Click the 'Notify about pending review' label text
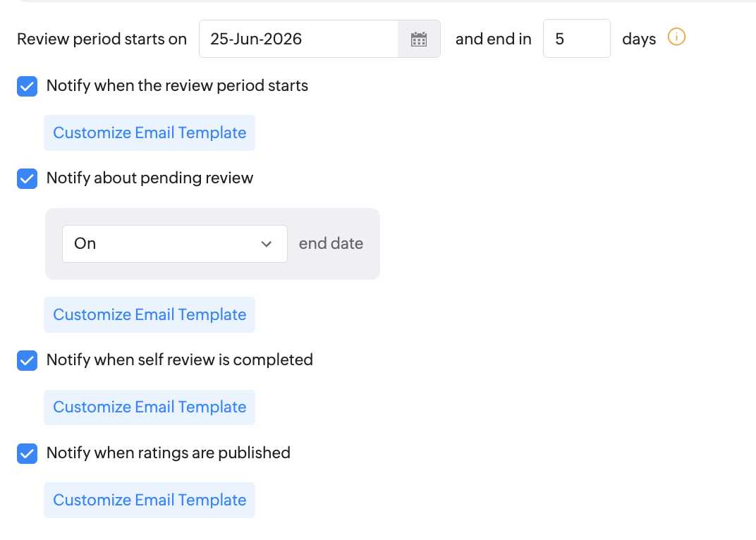 (150, 178)
